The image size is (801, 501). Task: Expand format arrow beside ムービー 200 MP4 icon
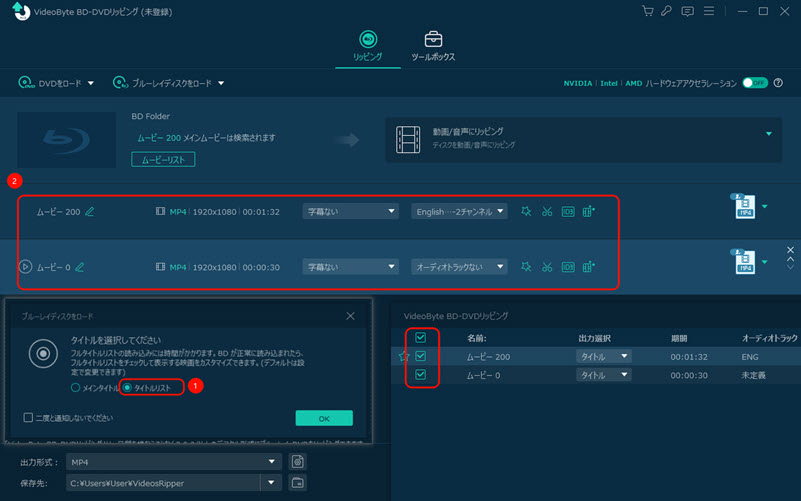(x=765, y=206)
